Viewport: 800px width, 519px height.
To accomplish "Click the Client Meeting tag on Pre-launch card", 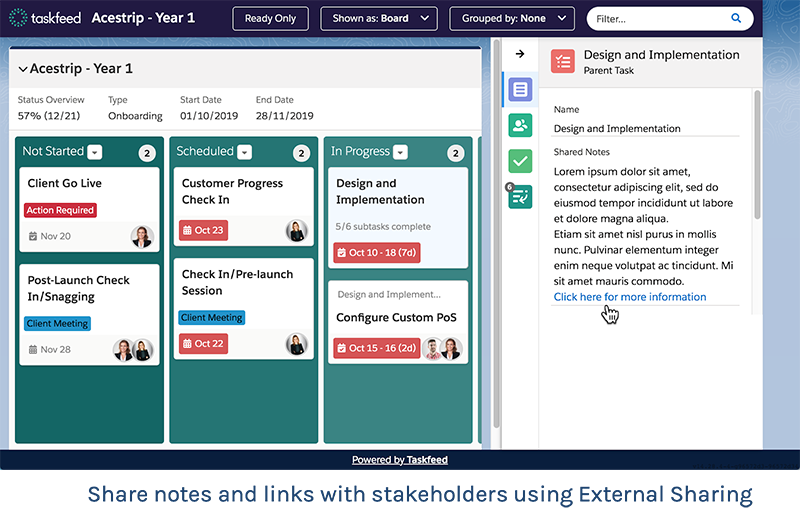I will click(212, 317).
